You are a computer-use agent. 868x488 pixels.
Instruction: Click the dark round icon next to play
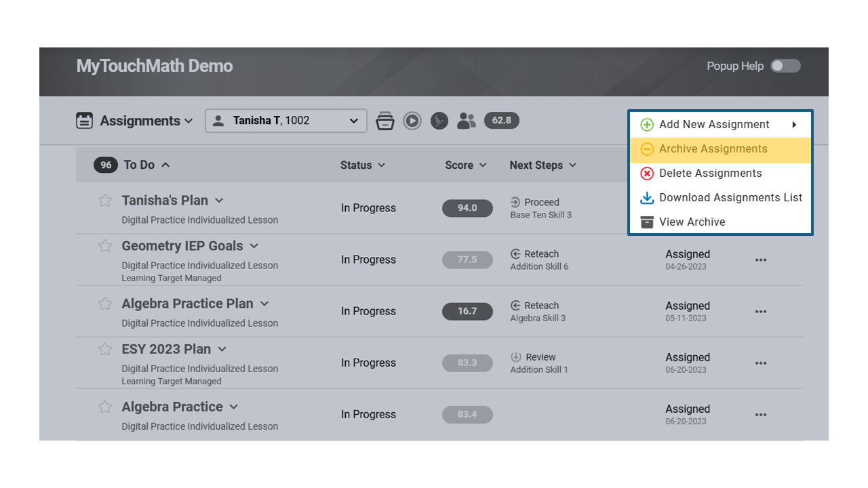[439, 121]
